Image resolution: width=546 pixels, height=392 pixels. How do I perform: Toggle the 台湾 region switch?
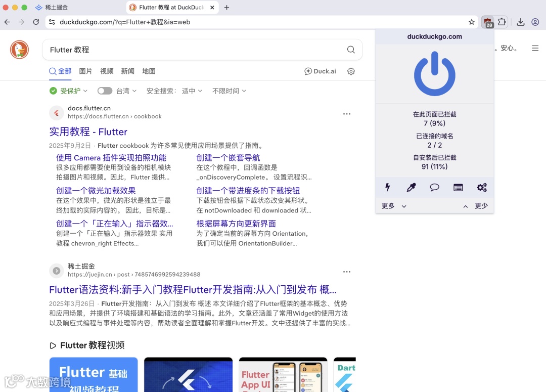[x=105, y=91]
